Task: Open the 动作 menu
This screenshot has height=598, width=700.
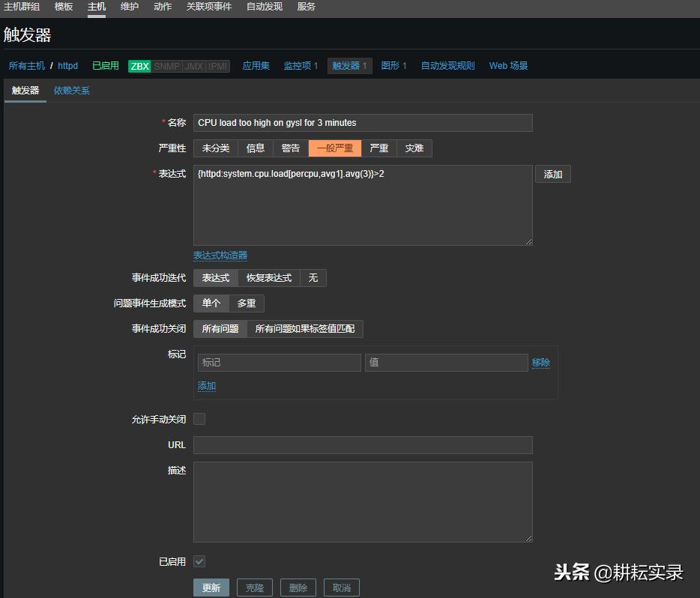Action: coord(162,7)
